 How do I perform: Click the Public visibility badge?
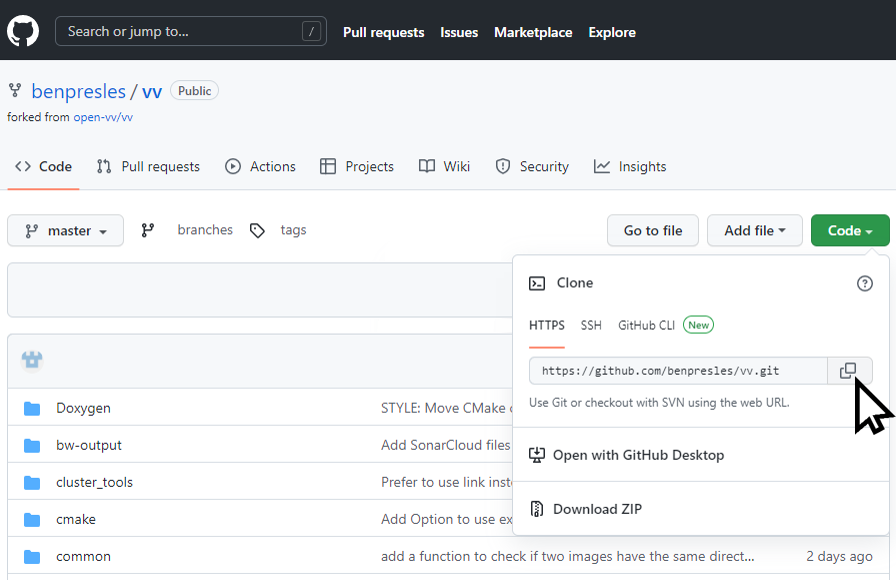tap(194, 90)
